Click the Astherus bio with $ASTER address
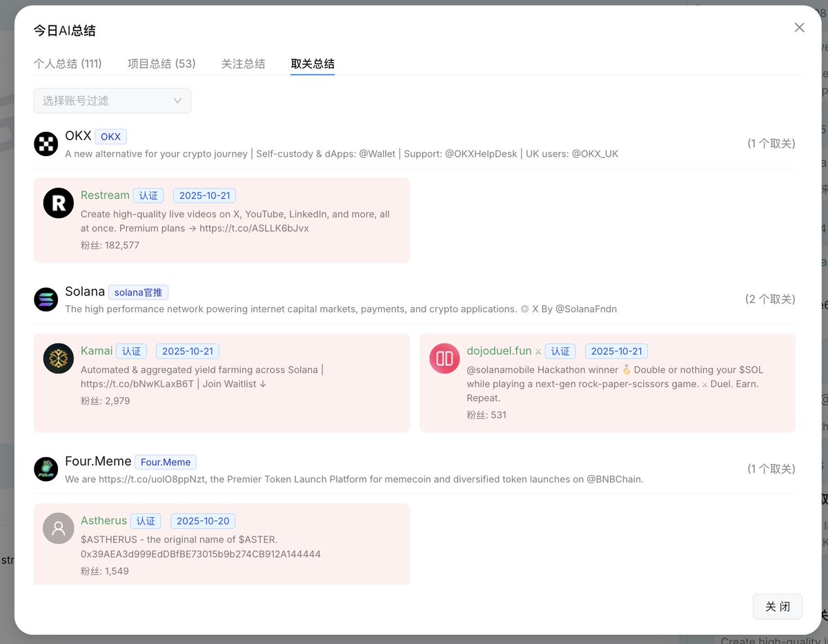Viewport: 828px width, 644px height. [201, 547]
